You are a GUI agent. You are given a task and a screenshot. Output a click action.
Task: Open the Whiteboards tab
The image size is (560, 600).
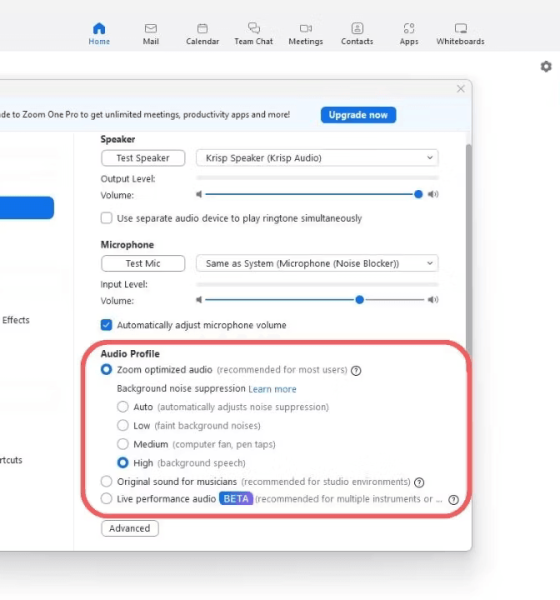460,34
